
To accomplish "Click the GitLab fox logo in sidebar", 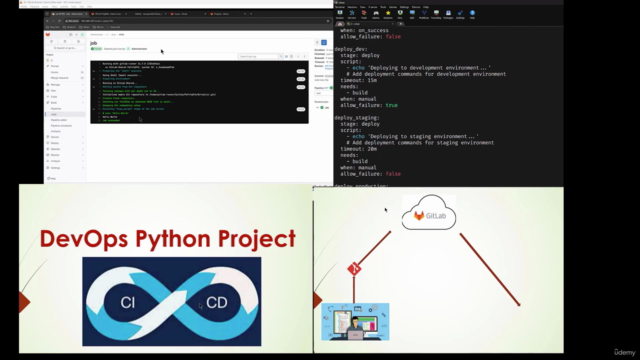I will [48, 35].
